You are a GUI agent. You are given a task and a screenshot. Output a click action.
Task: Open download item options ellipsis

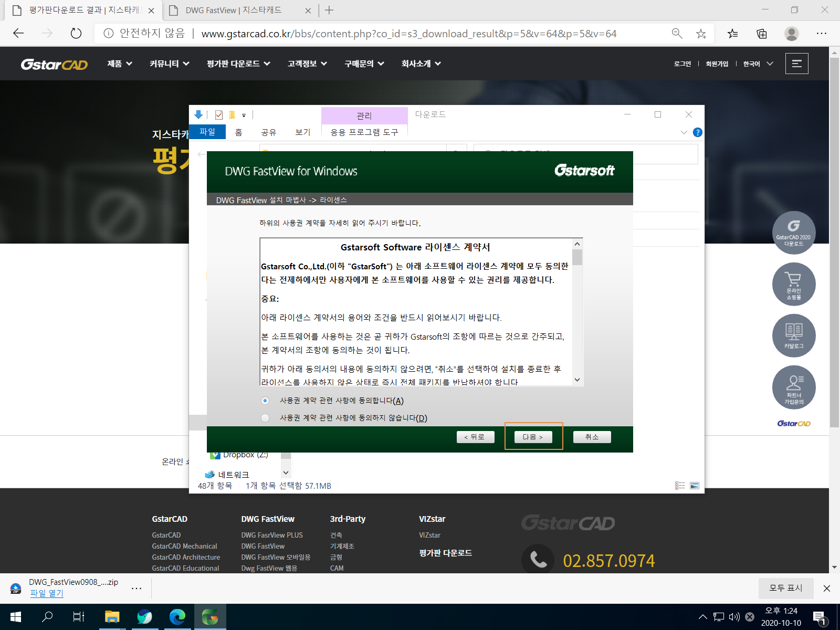136,589
